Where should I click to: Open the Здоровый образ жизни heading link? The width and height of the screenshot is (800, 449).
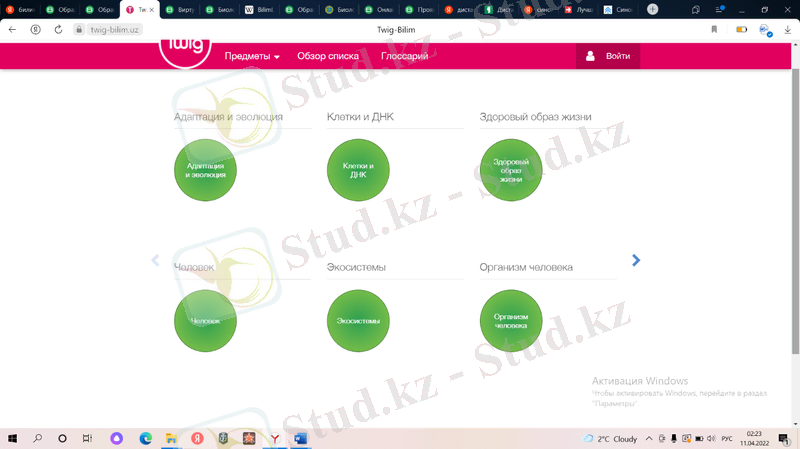coord(535,117)
